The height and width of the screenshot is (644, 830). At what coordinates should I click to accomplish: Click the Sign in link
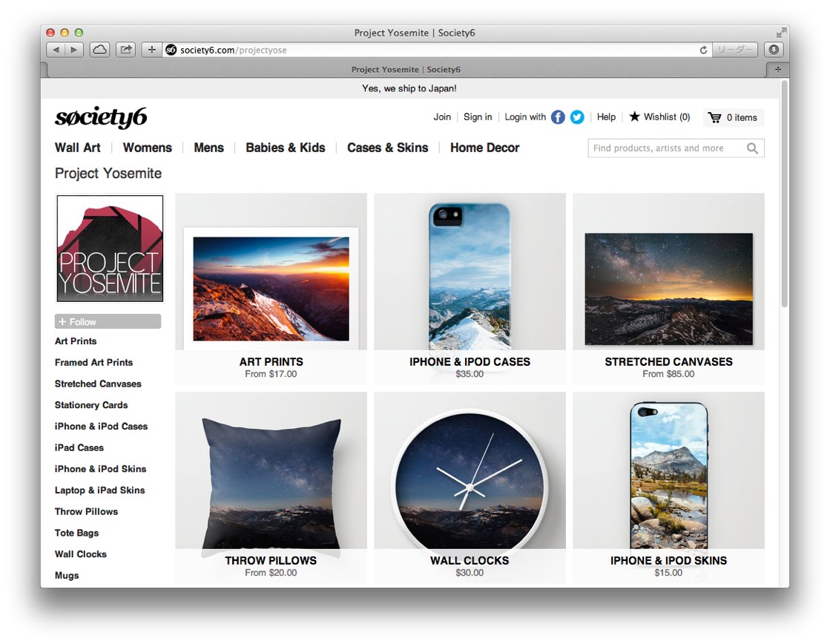pos(478,117)
